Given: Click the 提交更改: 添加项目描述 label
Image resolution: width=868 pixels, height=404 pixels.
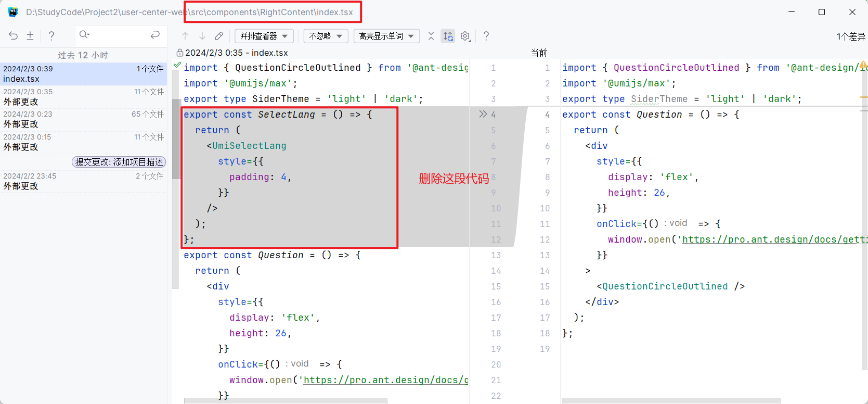Looking at the screenshot, I should (119, 162).
